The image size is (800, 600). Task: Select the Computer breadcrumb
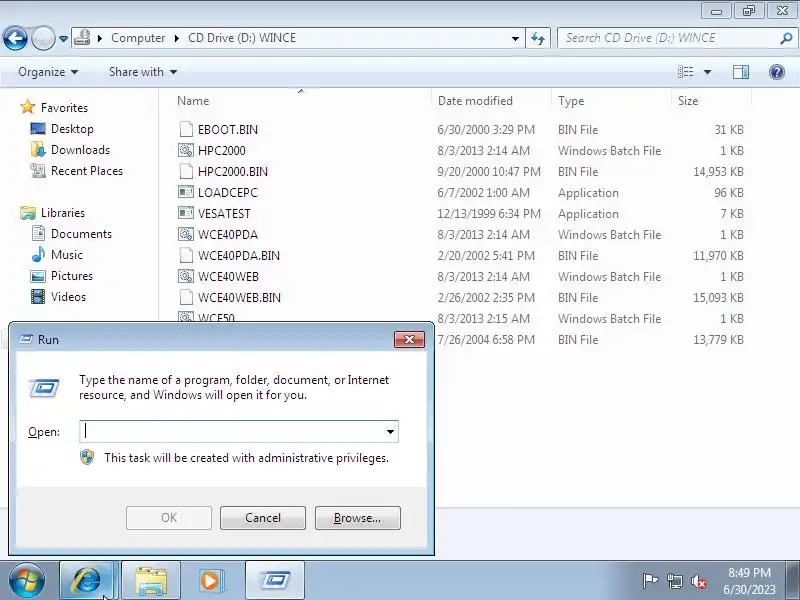coord(138,38)
